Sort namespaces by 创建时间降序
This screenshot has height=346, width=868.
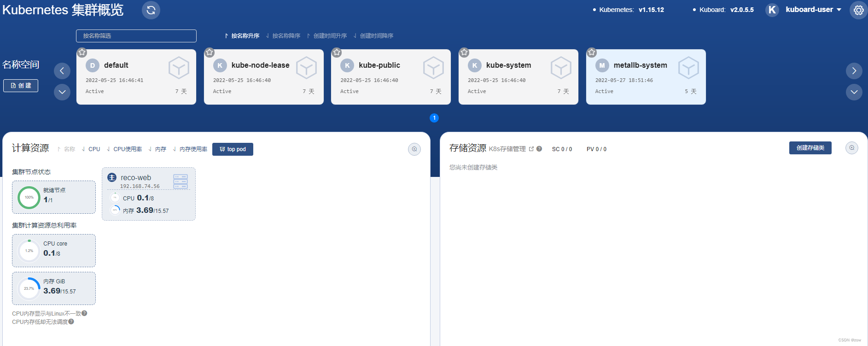(373, 36)
